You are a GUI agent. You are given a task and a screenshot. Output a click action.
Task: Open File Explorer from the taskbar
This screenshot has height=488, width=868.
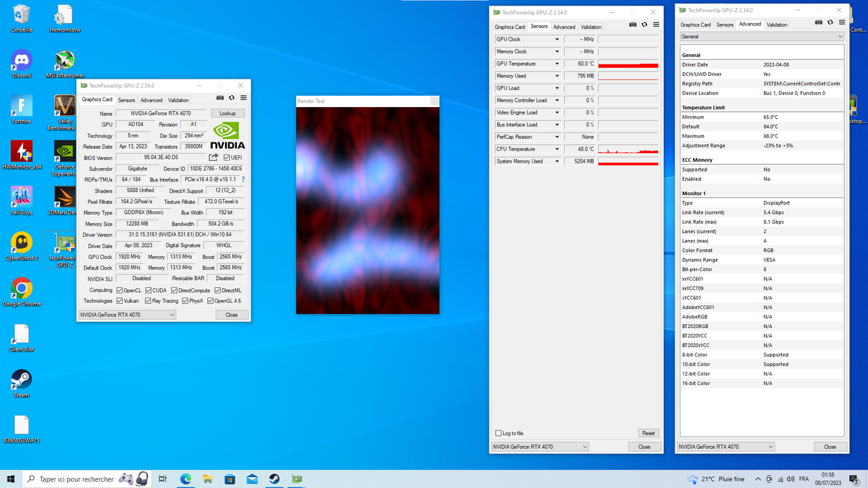[208, 479]
